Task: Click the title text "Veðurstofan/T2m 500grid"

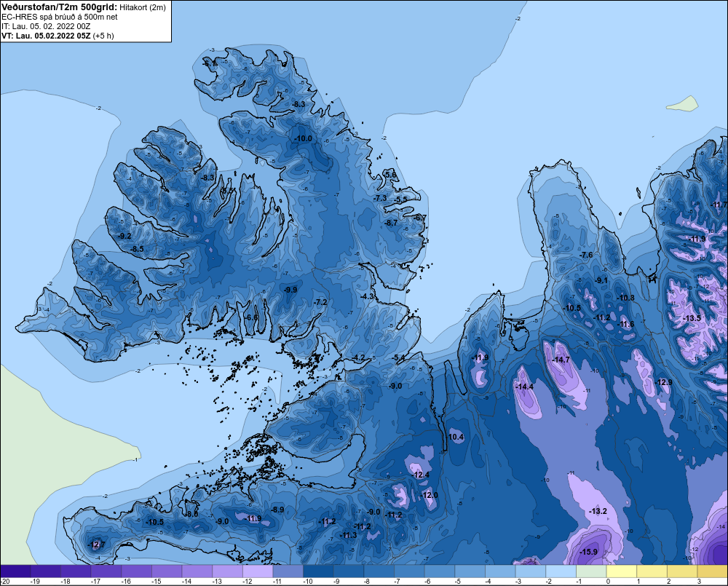Action: pyautogui.click(x=58, y=7)
